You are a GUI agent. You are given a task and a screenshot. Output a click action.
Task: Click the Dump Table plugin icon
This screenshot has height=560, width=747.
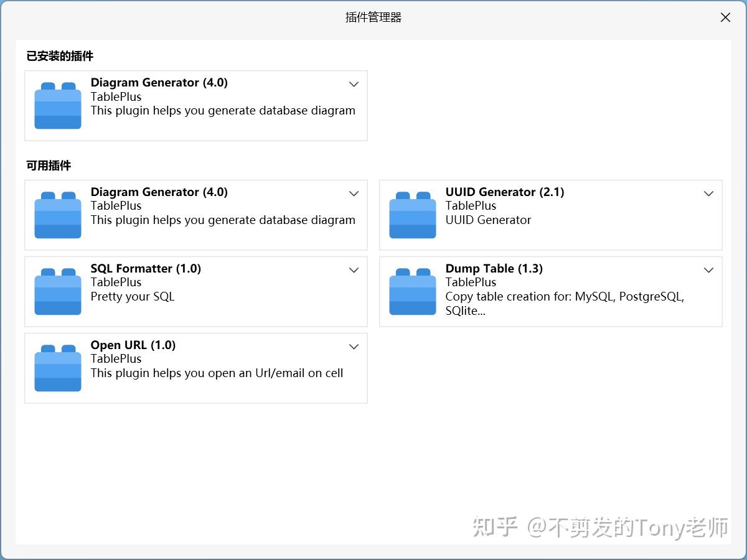(412, 291)
